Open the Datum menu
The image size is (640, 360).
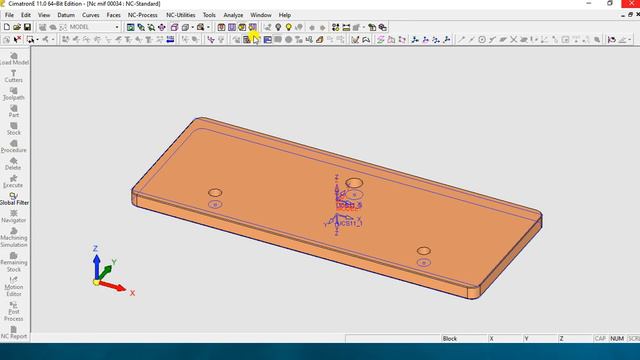click(x=66, y=15)
